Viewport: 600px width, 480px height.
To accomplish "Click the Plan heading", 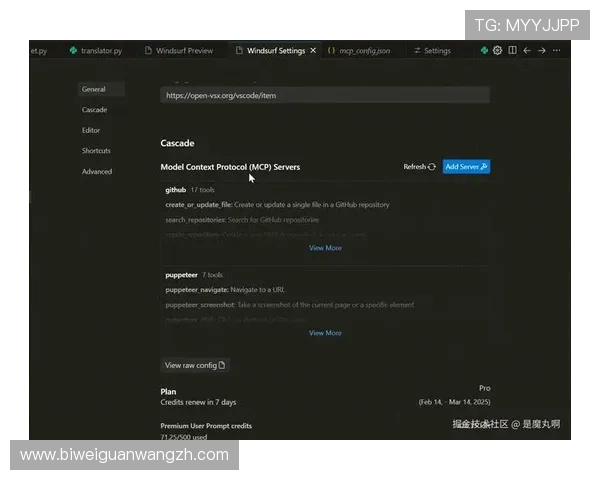I will click(x=168, y=392).
